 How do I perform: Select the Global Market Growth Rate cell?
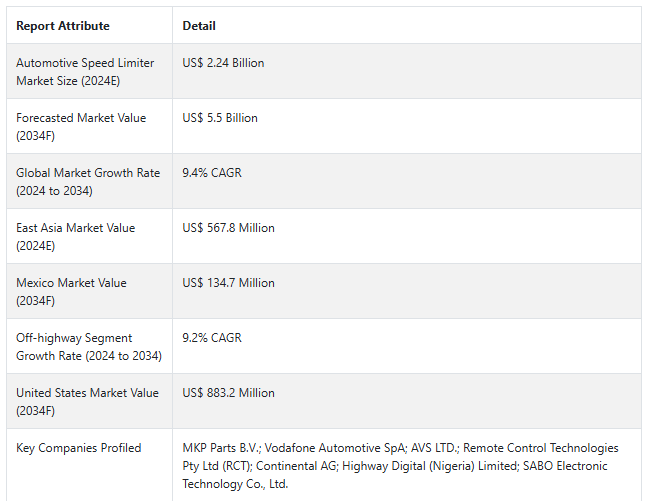click(88, 181)
